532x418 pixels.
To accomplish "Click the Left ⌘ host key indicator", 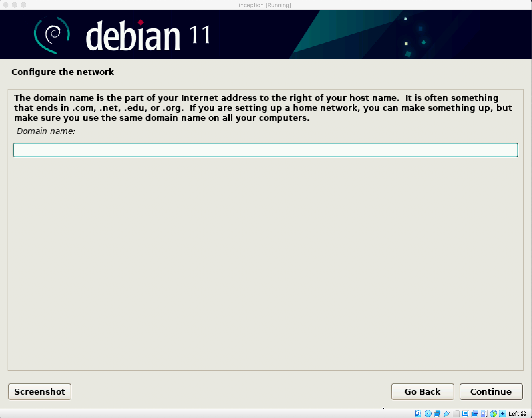I will pos(517,414).
